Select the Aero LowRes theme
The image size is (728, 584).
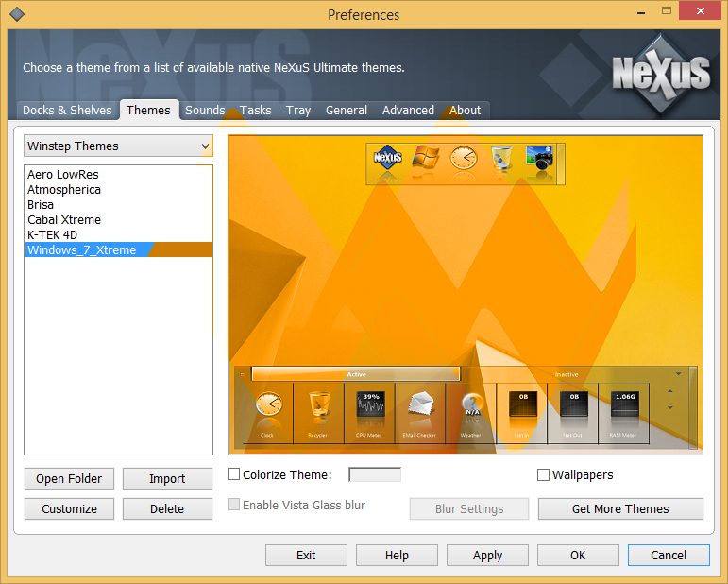click(118, 174)
